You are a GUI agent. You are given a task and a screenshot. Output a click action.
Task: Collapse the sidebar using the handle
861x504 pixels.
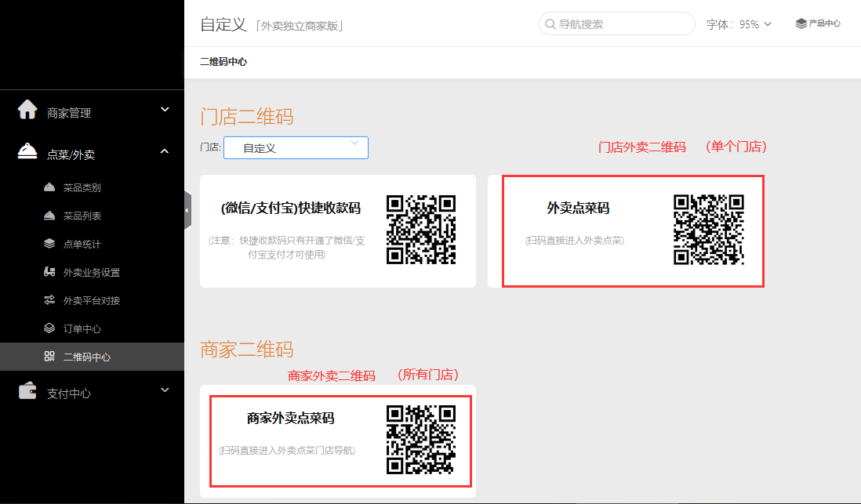point(187,210)
